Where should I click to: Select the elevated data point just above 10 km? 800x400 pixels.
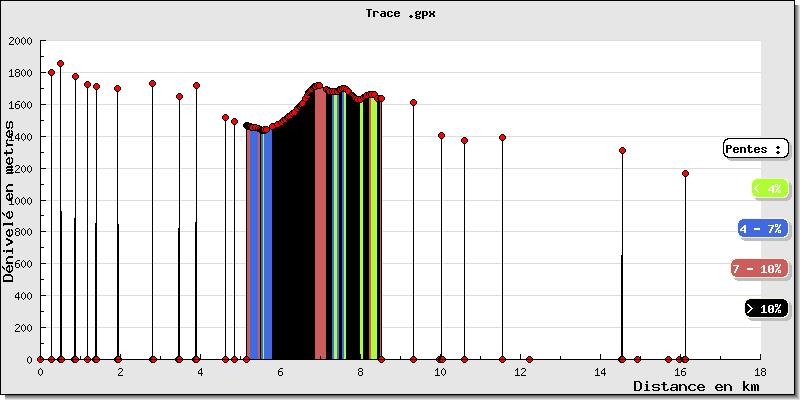tap(441, 136)
